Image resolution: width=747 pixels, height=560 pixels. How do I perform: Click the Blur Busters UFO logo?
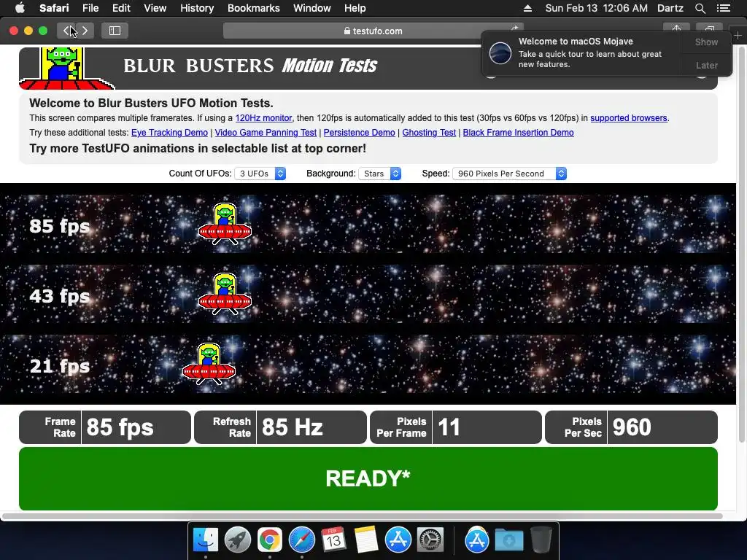pos(66,68)
